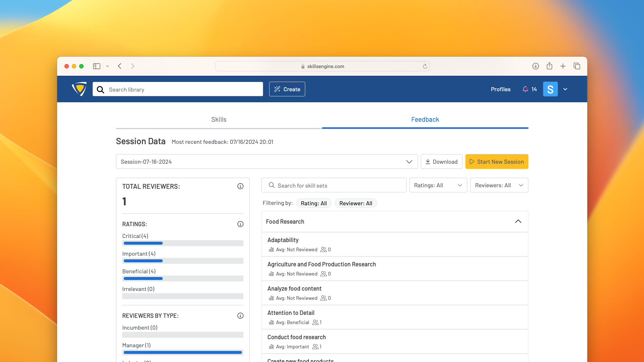Click the search library magnifier icon
Image resolution: width=644 pixels, height=362 pixels.
pos(101,89)
